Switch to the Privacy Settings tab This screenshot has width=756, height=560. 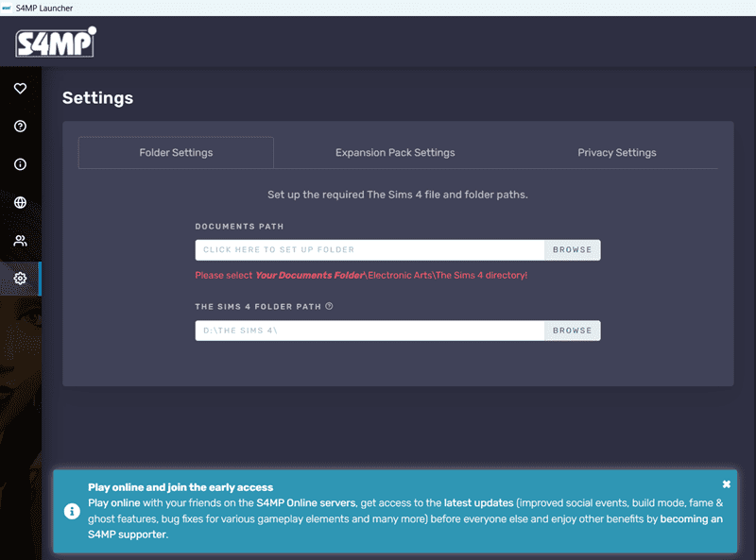point(617,153)
